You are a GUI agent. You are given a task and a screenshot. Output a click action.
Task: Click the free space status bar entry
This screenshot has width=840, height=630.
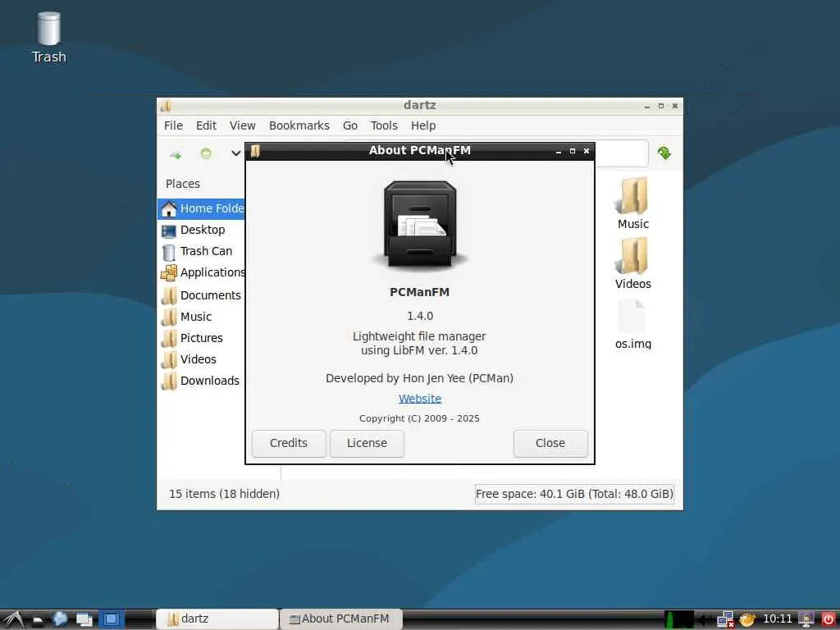[x=574, y=494]
